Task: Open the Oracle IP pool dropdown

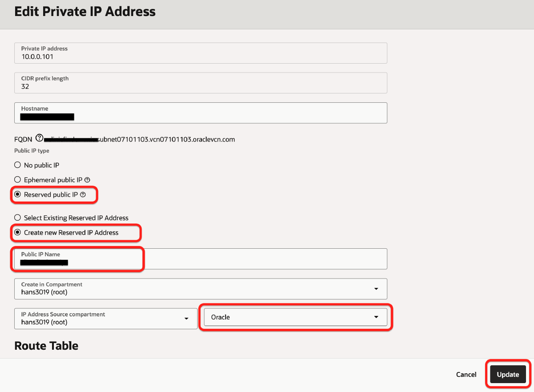Action: [295, 317]
